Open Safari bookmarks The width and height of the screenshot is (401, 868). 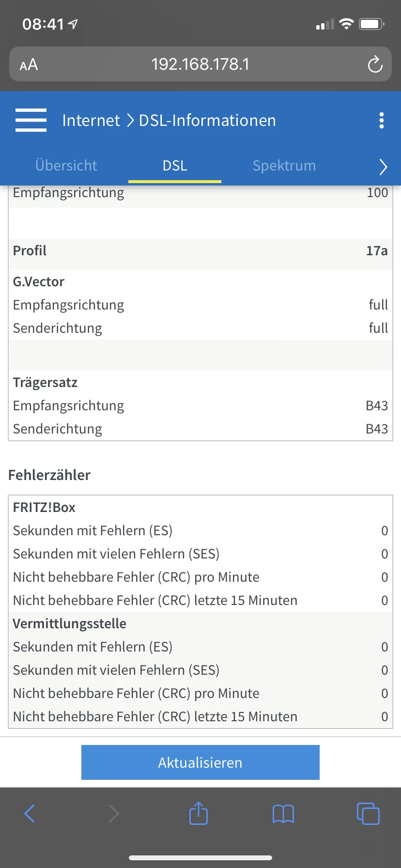point(283,814)
